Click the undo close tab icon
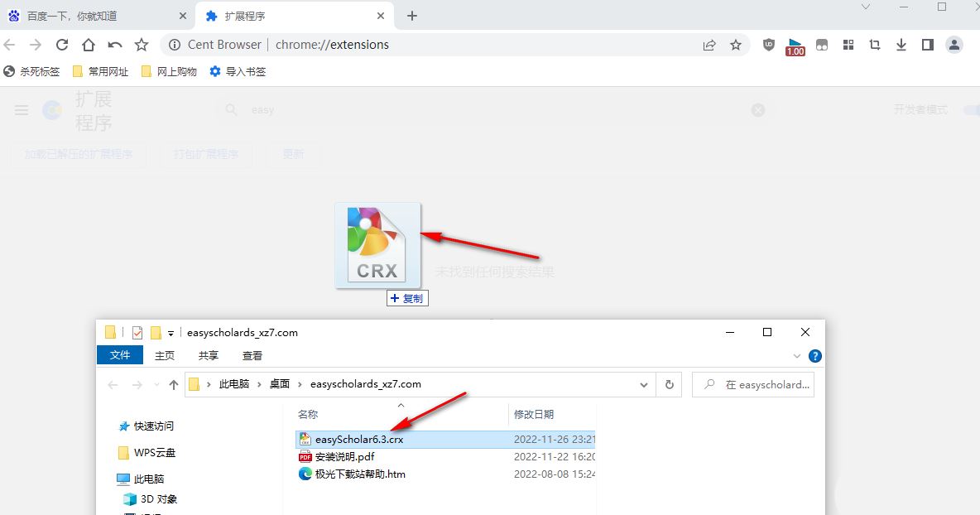980x515 pixels. [115, 45]
